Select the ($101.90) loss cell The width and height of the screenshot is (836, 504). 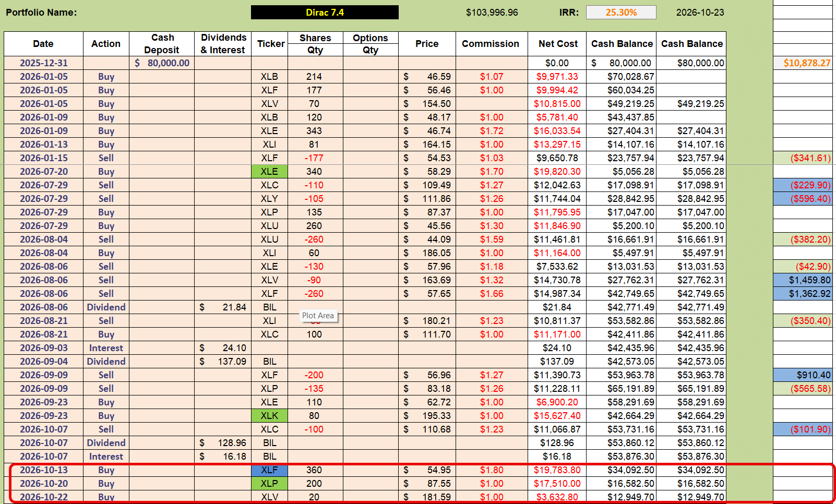(x=803, y=429)
